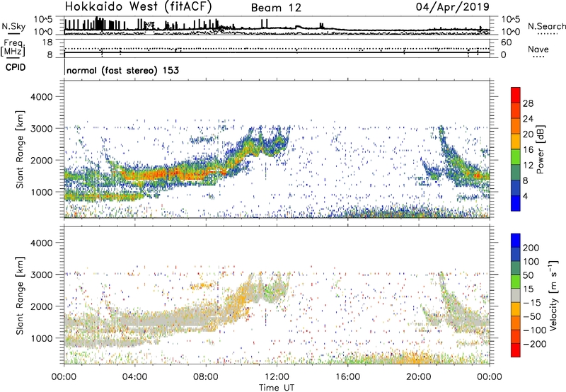566x392 pixels.
Task: Click the 'Velocity [m s⁻¹]' colorbar label
Action: click(553, 295)
